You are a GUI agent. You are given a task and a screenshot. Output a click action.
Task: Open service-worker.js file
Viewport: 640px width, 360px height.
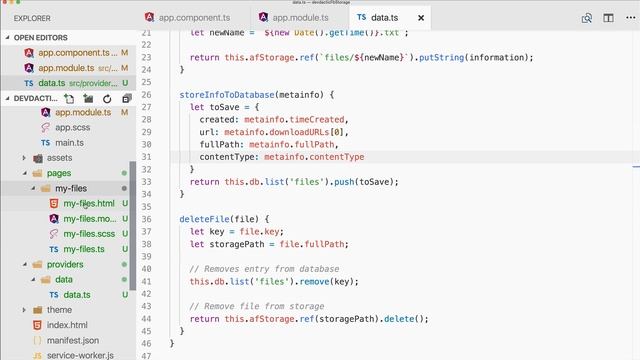[80, 356]
